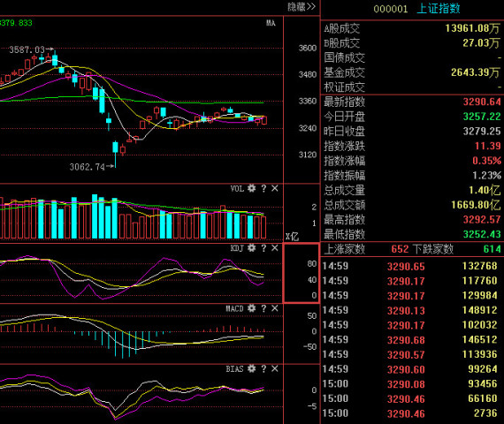Click the MA label on the price chart

271,23
